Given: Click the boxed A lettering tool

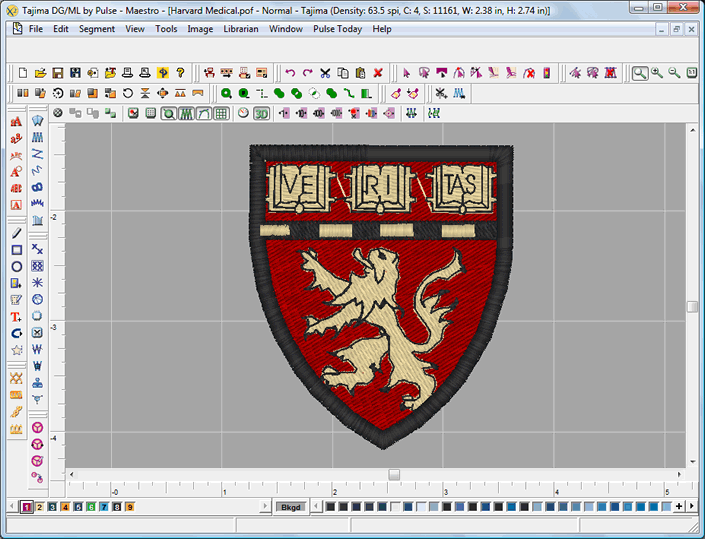Looking at the screenshot, I should (x=16, y=205).
